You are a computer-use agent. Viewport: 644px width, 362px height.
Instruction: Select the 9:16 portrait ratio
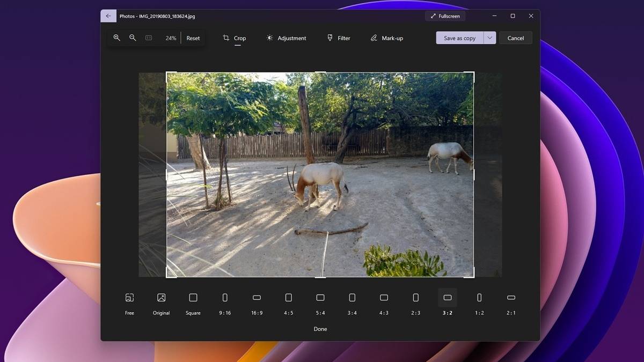[225, 298]
